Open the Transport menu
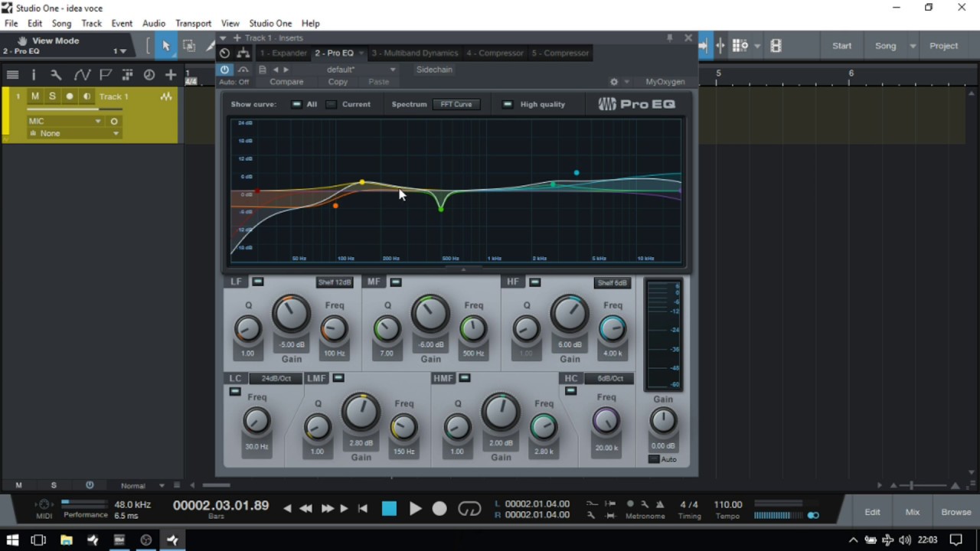Screen dimensions: 980x551 (x=193, y=24)
